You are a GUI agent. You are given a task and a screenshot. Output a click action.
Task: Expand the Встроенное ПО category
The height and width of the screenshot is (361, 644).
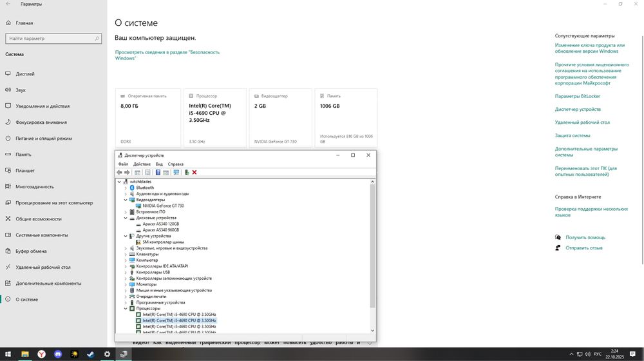click(126, 212)
